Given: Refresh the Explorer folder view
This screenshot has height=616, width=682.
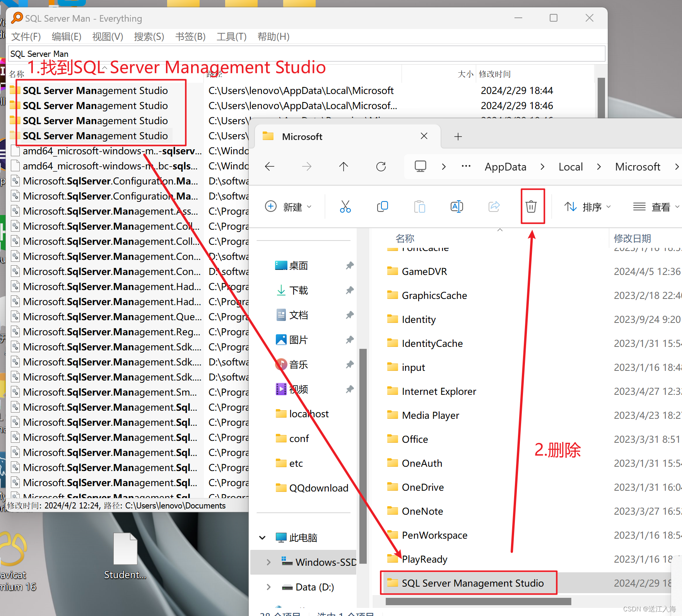Looking at the screenshot, I should point(381,167).
